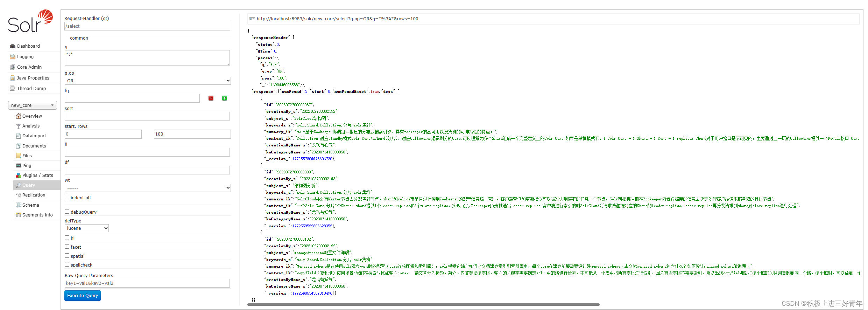868x310 pixels.
Task: Click the Dataimport icon
Action: tap(19, 136)
